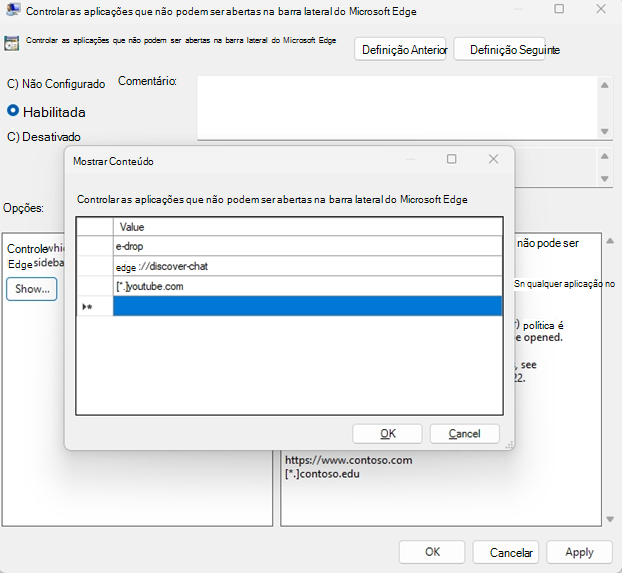Click inside the Comentário text box
622x575 pixels.
[x=397, y=107]
